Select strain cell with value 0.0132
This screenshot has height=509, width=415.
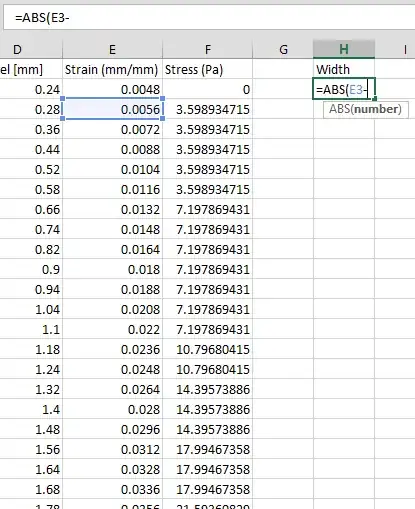[112, 209]
